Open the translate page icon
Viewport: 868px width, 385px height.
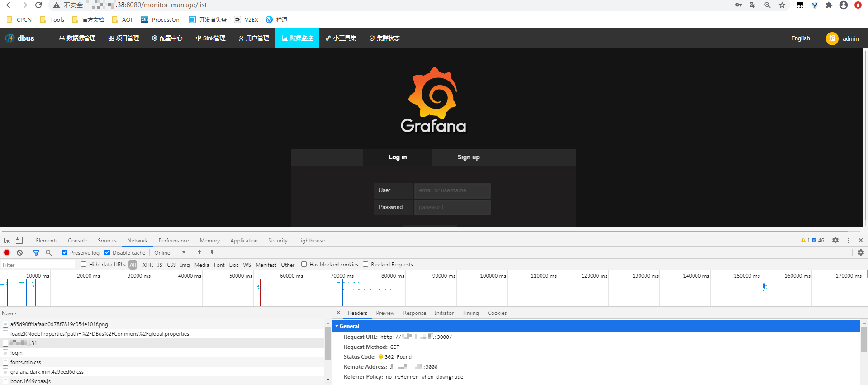click(x=753, y=5)
